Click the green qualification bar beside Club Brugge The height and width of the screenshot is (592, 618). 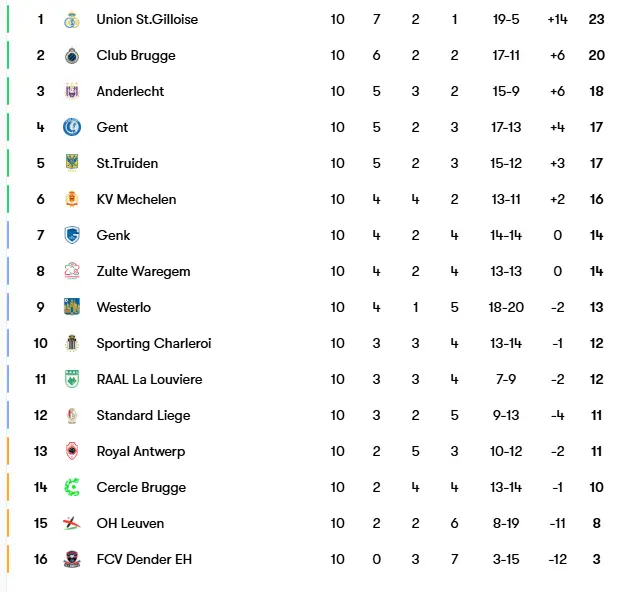click(8, 56)
